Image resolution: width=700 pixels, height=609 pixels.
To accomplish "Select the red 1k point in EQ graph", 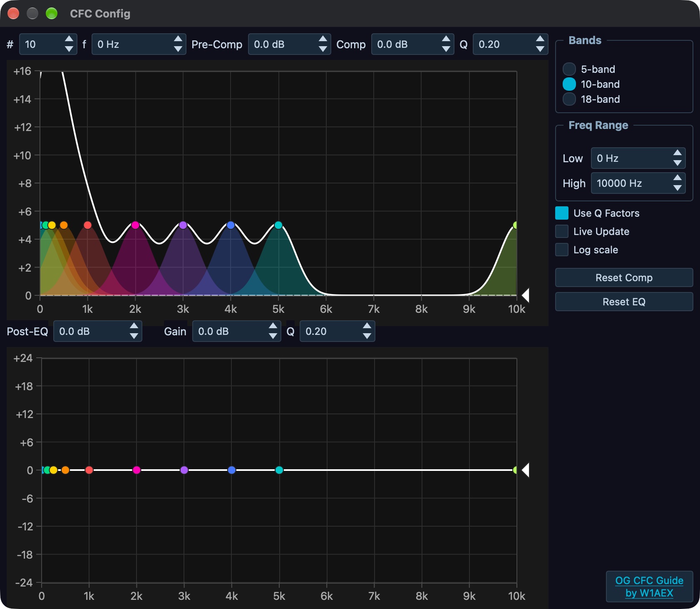I will [89, 470].
